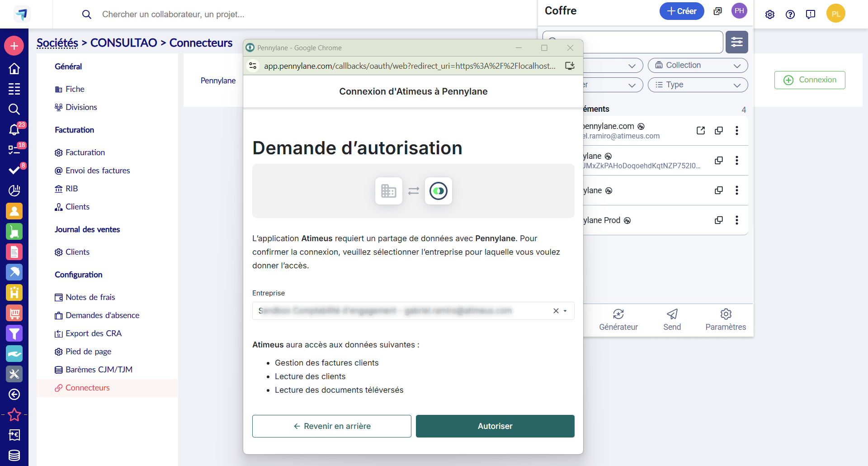Switch to the Pennylane connector tab
Screen dimensions: 868x466
pyautogui.click(x=218, y=81)
